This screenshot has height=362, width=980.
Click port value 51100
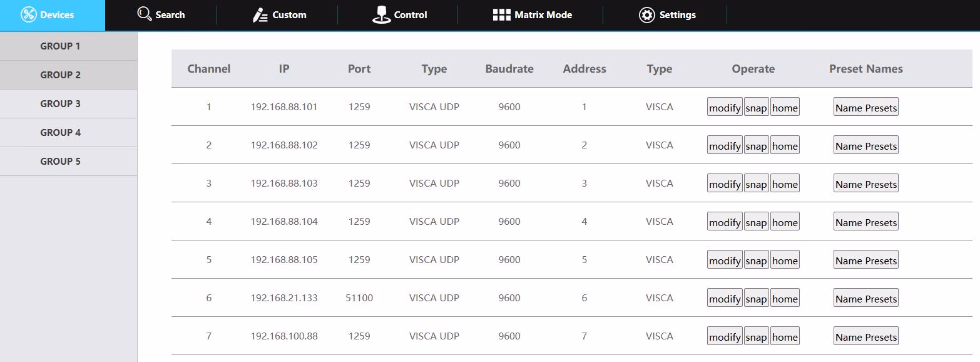[x=359, y=298]
